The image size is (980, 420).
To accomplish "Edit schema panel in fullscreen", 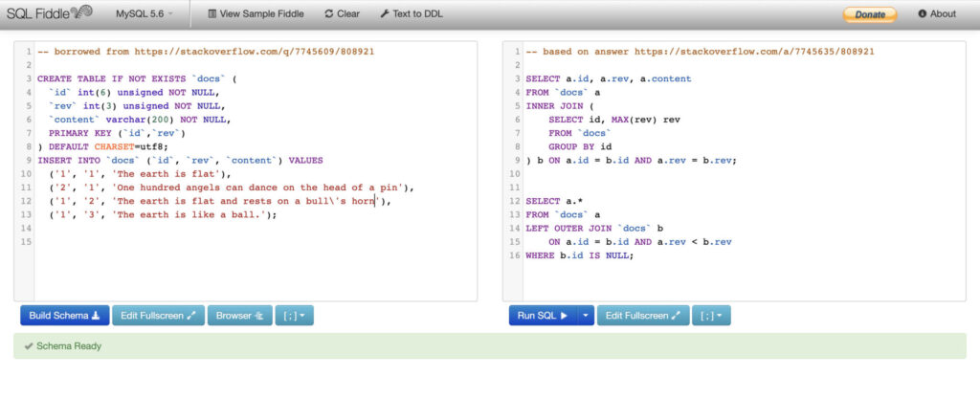I will (158, 315).
